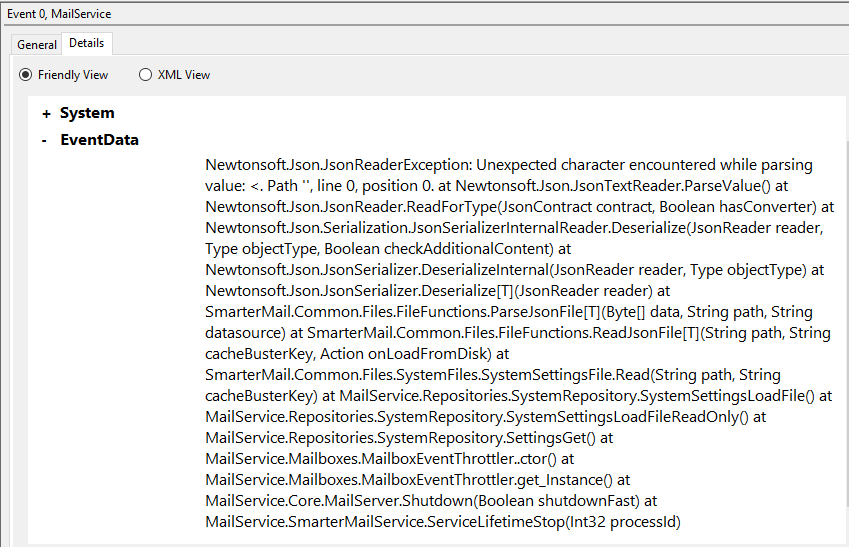849x547 pixels.
Task: Choose the Friendly View radio button
Action: click(x=26, y=75)
